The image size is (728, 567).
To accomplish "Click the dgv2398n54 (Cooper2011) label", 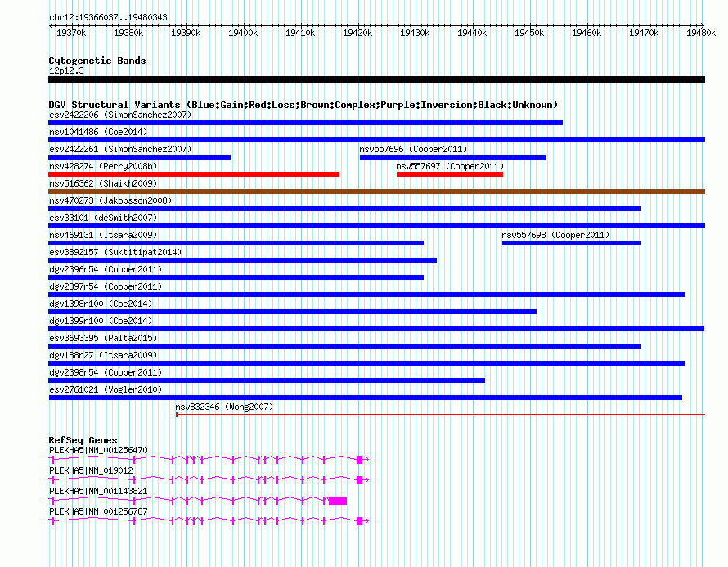I will tap(106, 372).
